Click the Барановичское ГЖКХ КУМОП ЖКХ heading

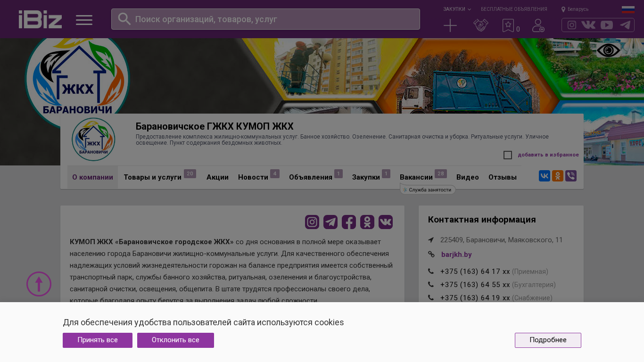(x=215, y=126)
